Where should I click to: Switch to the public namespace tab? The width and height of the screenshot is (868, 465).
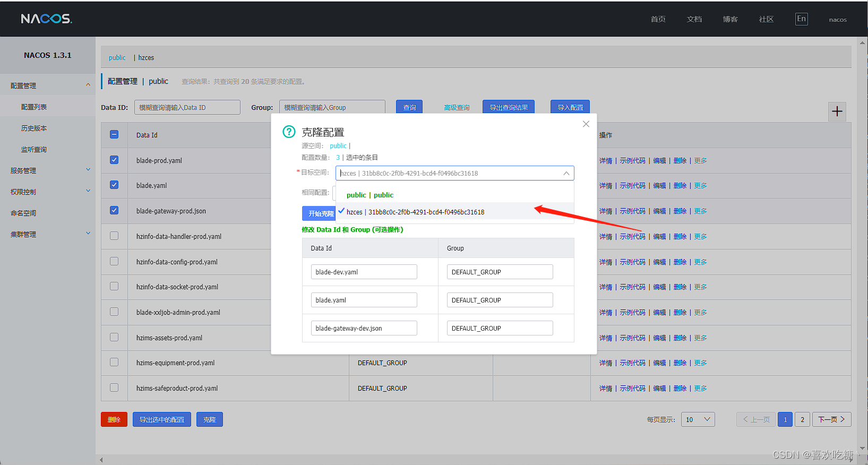tap(117, 57)
